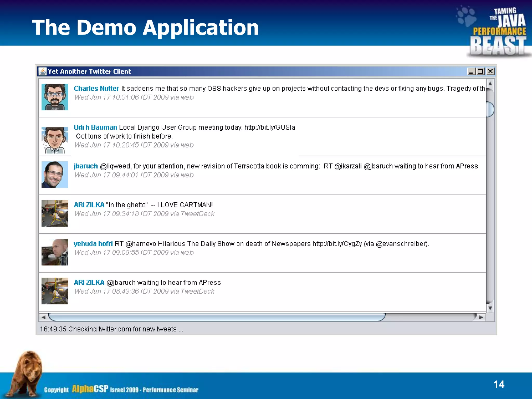Click the Charles Nutter username link

tap(96, 89)
